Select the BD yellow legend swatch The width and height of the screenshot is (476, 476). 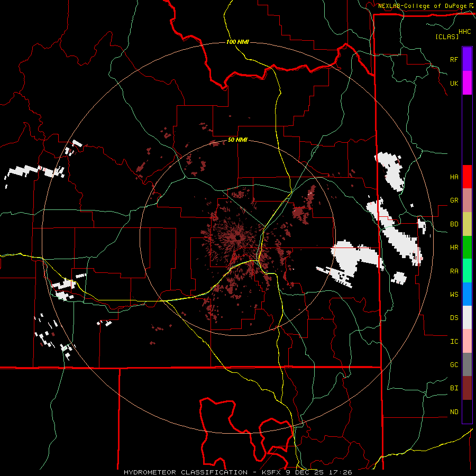[x=467, y=224]
